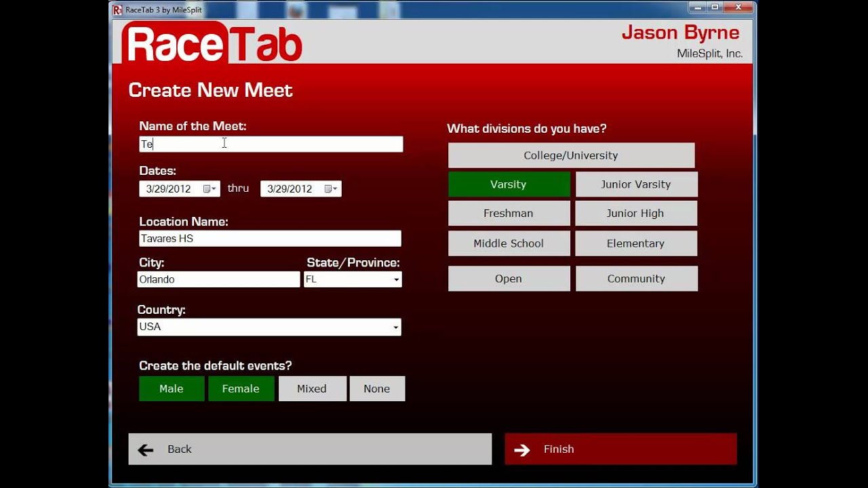
Task: Maximize the RaceTab window
Action: [x=715, y=7]
